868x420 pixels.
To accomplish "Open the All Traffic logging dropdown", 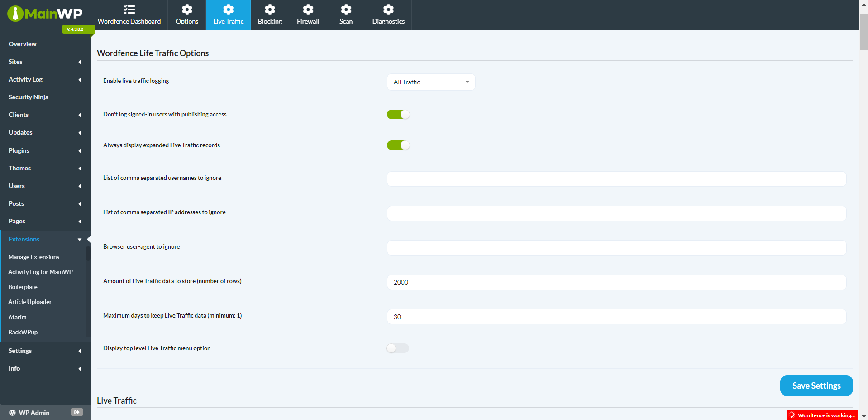I will [x=431, y=82].
